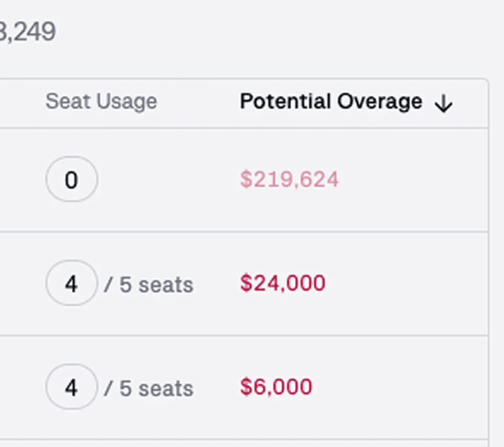Sort by the Potential Overage column header

point(331,102)
